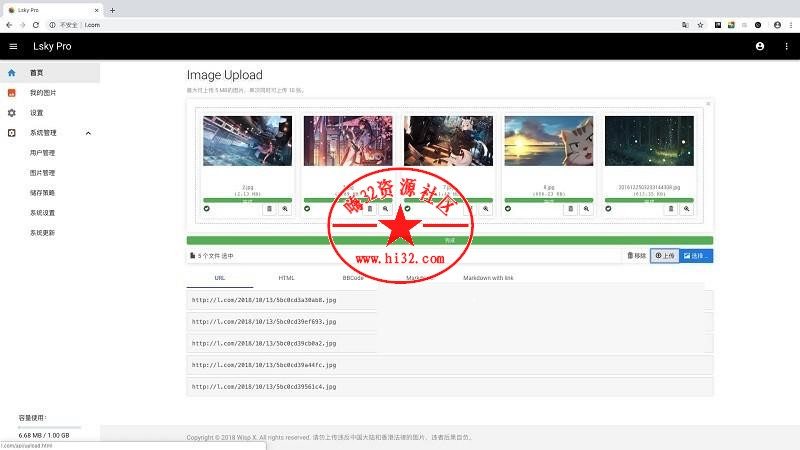Click the blue home icon in sidebar
The width and height of the screenshot is (800, 450).
[12, 73]
